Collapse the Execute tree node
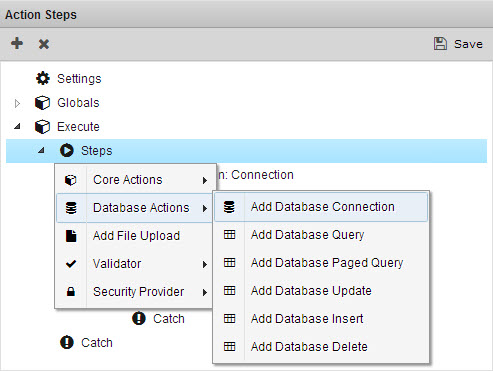Viewport: 493px width, 371px height. (17, 127)
